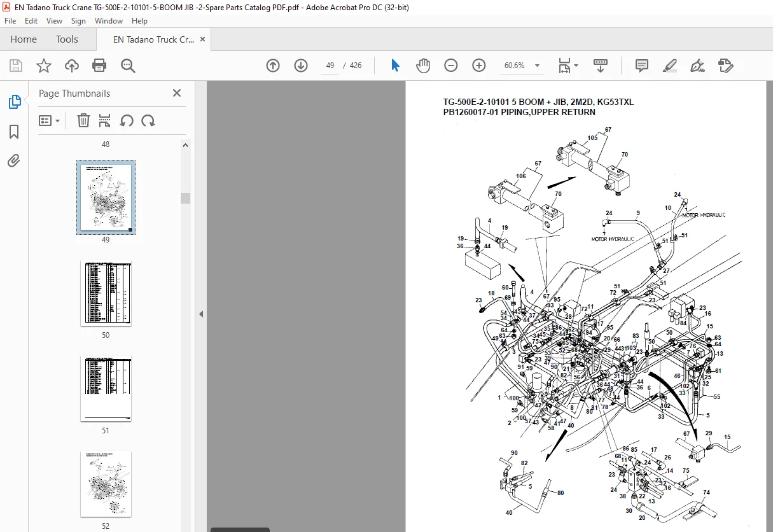Print the document using printer icon
Screen dimensions: 773x532
tap(99, 66)
